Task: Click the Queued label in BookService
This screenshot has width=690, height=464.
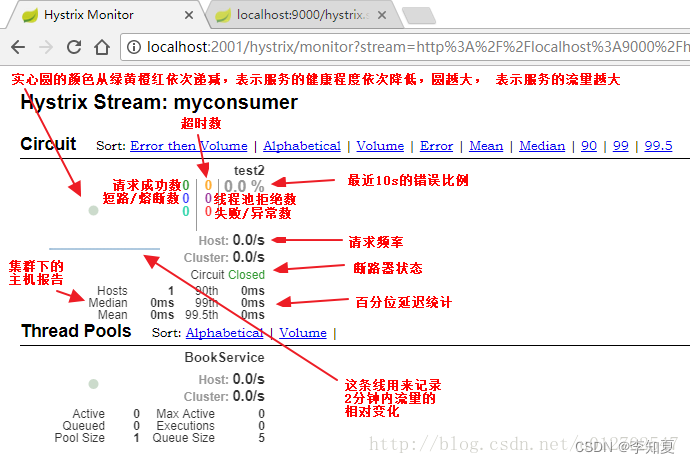Action: coord(84,426)
